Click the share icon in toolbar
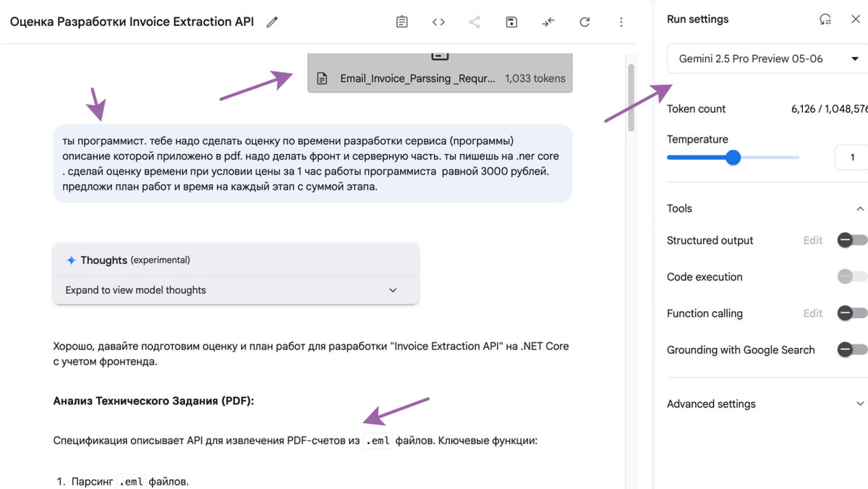Screen dimensions: 868x489 tap(475, 22)
